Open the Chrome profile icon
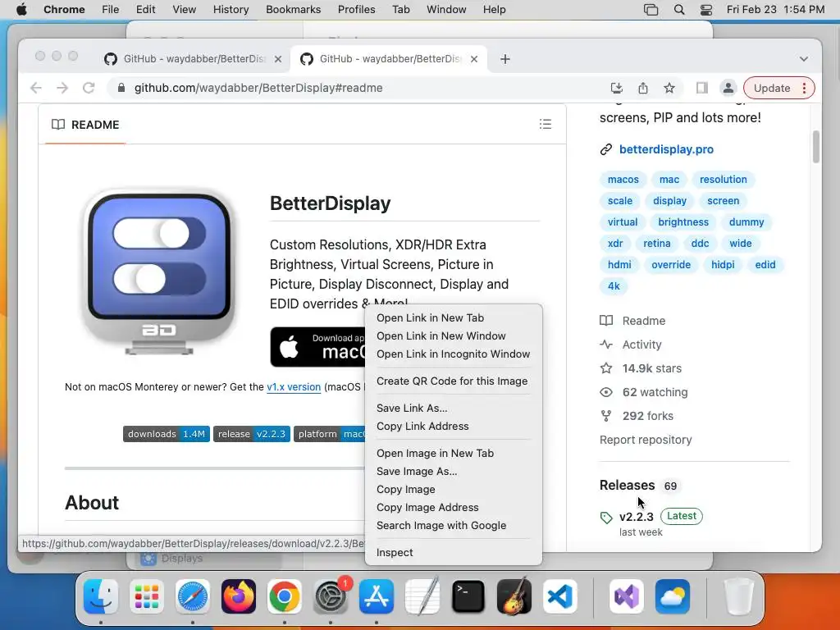840x630 pixels. click(728, 88)
